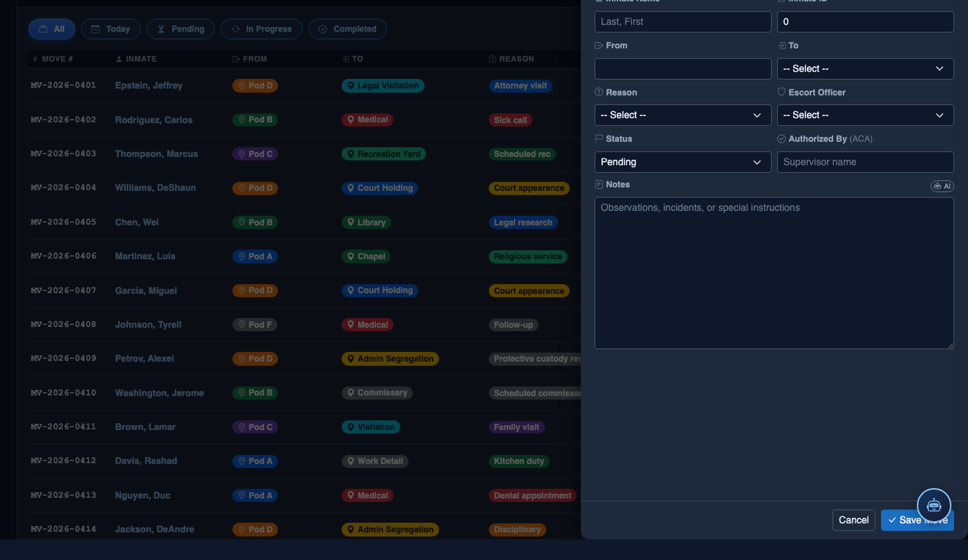The image size is (968, 560).
Task: Click the Family visit reason tag
Action: tap(516, 427)
